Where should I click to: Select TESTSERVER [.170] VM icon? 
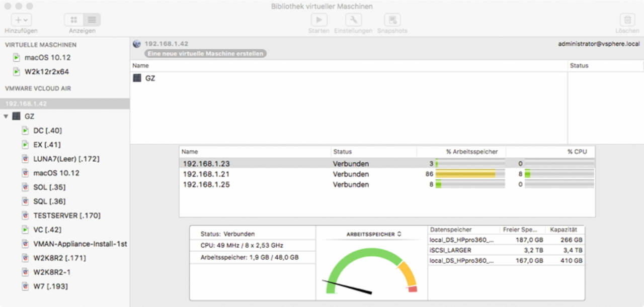(26, 216)
